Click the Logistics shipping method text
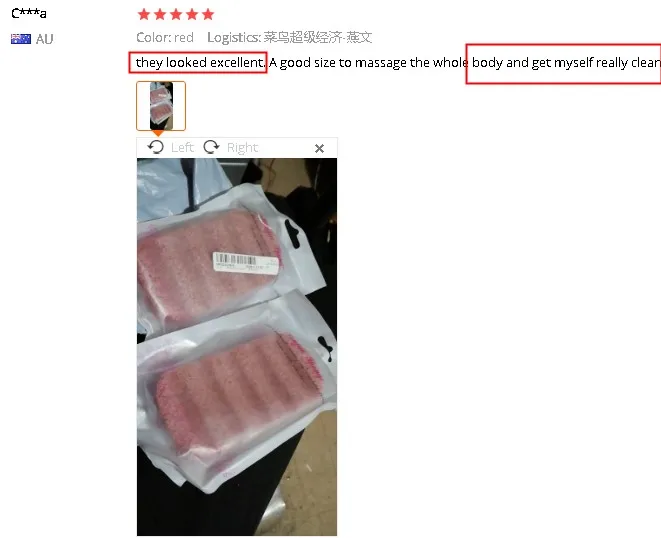 [290, 38]
